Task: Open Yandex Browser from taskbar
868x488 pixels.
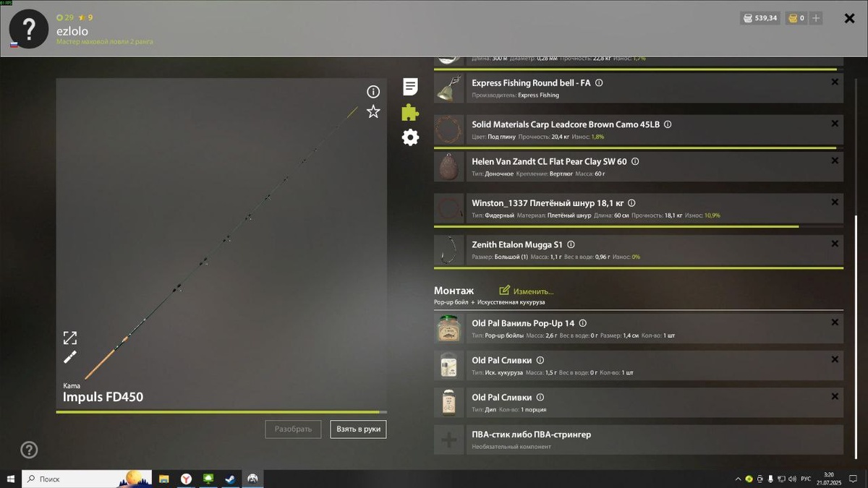Action: tap(186, 479)
